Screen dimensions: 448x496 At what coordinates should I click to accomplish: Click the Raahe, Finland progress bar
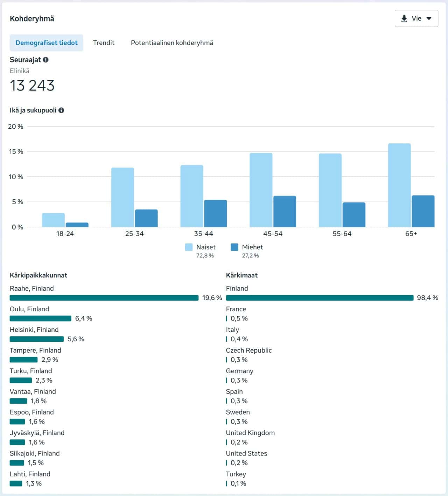pyautogui.click(x=104, y=298)
